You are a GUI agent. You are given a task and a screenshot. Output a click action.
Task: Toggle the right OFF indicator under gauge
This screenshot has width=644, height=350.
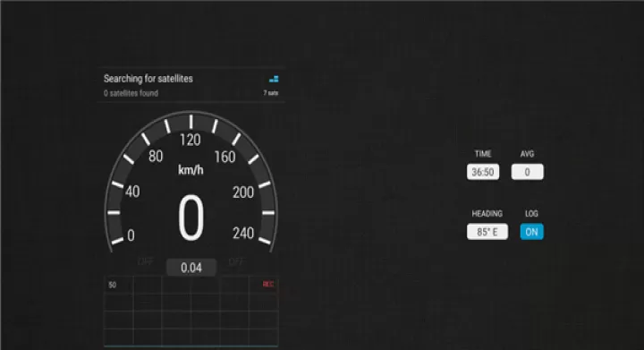[236, 261]
